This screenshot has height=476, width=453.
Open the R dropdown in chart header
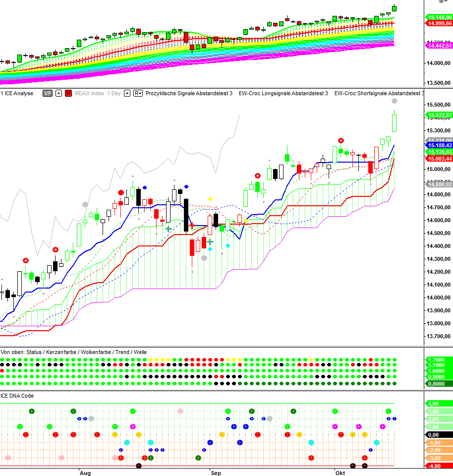138,93
